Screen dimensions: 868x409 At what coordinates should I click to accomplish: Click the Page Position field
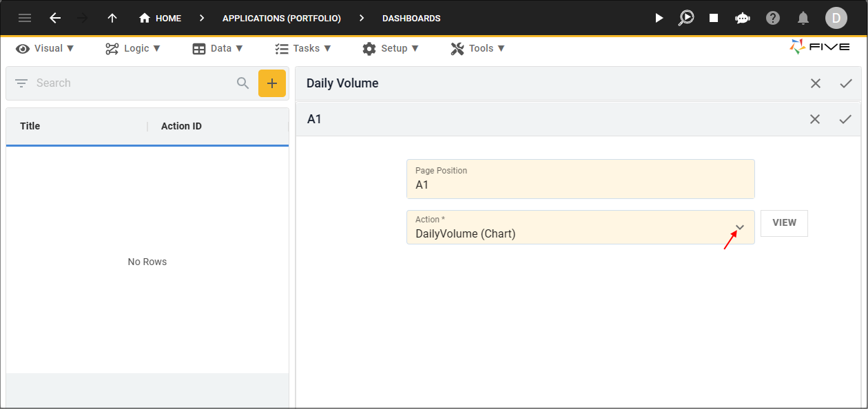581,179
